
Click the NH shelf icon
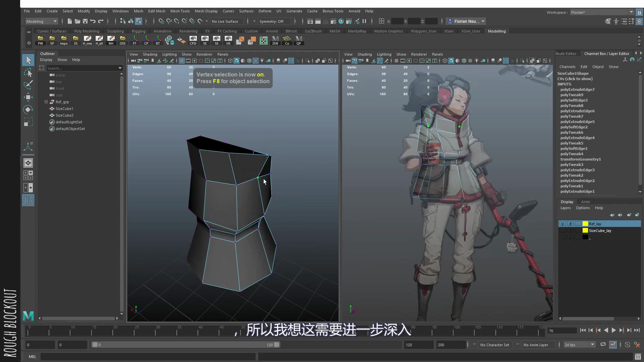(111, 40)
